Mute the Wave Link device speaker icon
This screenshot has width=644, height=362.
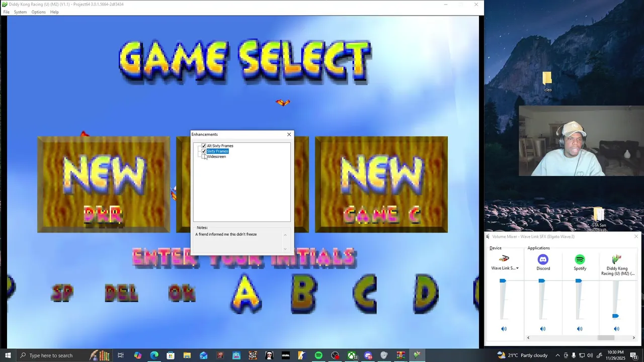(x=504, y=329)
